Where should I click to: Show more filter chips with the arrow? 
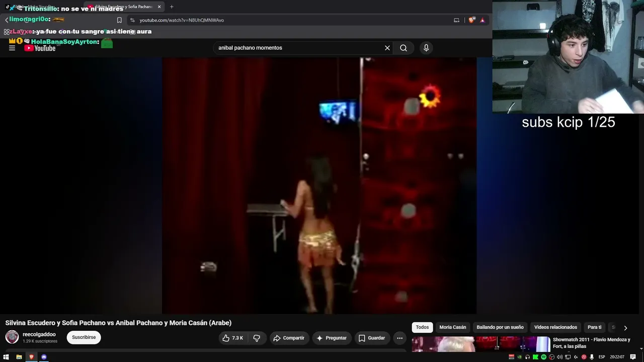point(625,328)
